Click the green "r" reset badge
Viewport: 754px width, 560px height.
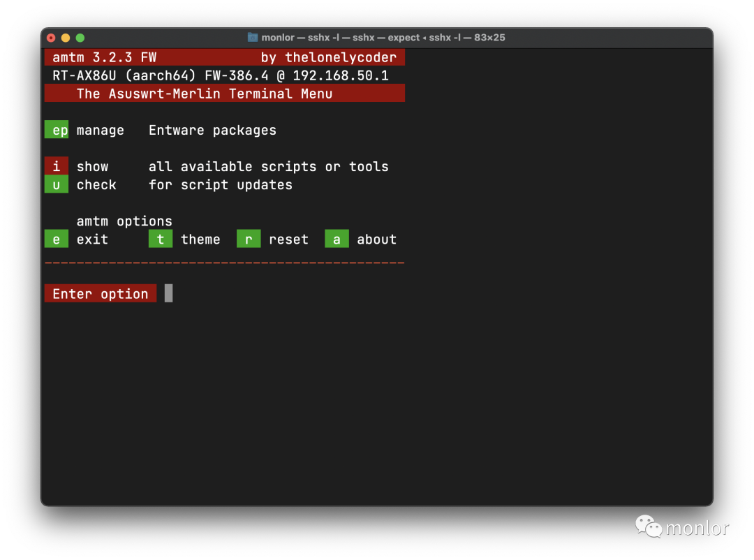pyautogui.click(x=249, y=239)
